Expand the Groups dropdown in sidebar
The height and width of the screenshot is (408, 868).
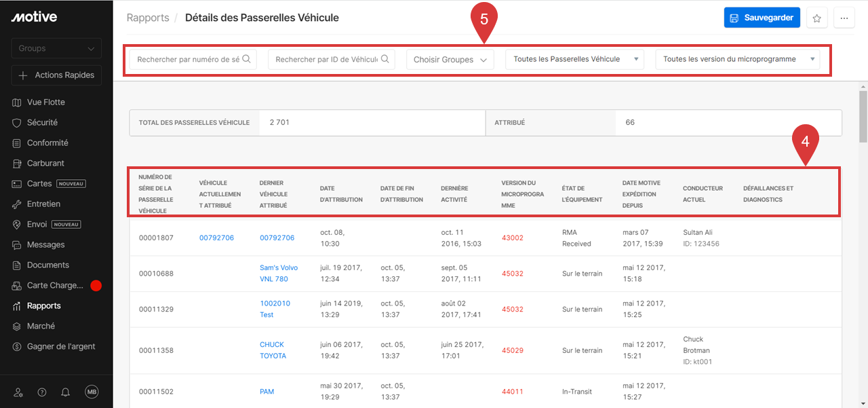pyautogui.click(x=56, y=49)
